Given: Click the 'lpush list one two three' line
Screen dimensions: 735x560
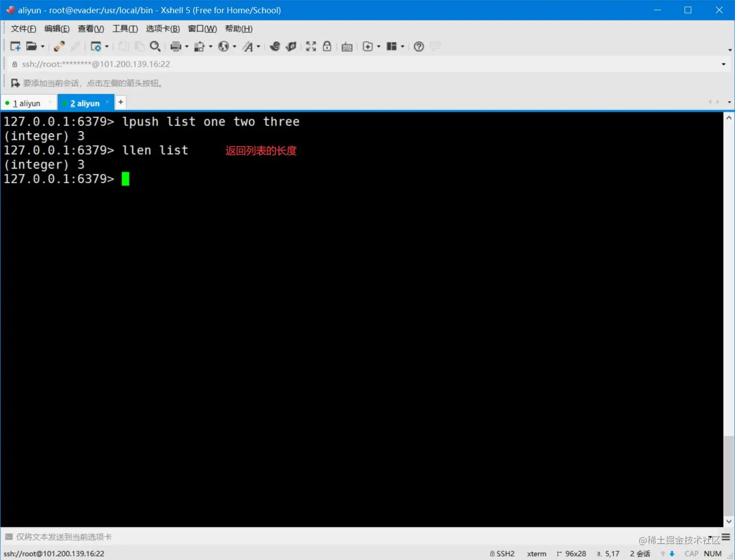Looking at the screenshot, I should point(211,121).
